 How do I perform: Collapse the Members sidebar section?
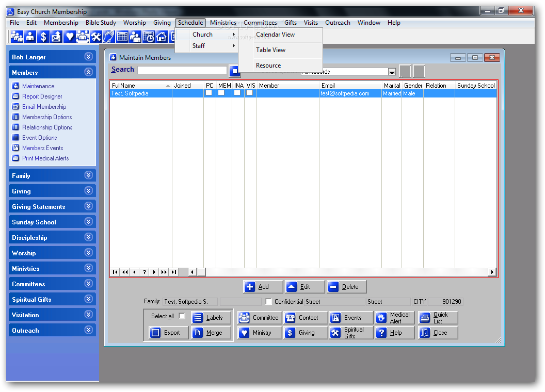pos(89,72)
